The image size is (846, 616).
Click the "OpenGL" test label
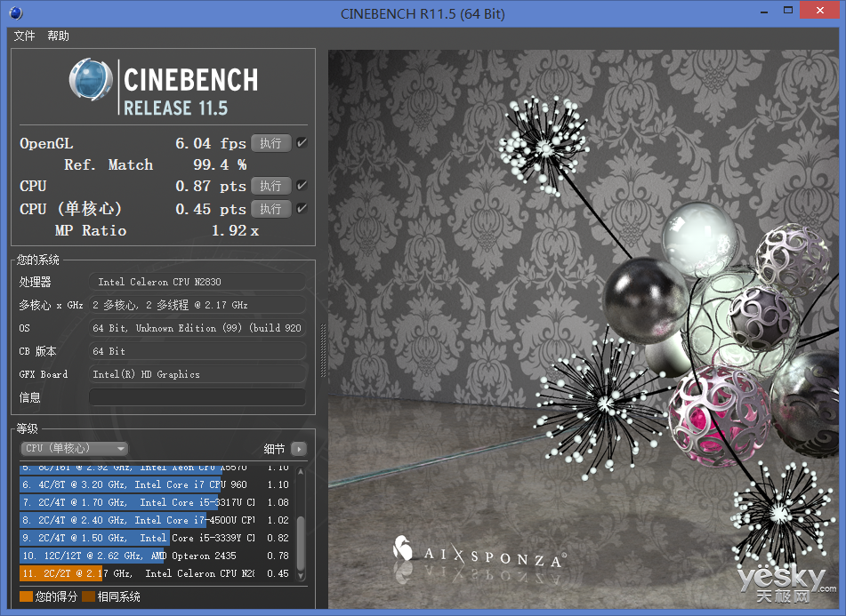click(46, 143)
